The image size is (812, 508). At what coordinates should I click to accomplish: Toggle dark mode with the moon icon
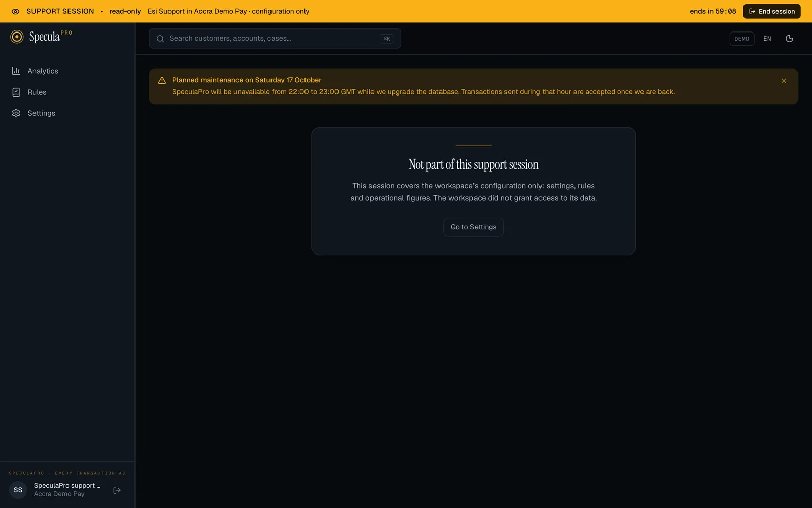pyautogui.click(x=789, y=39)
